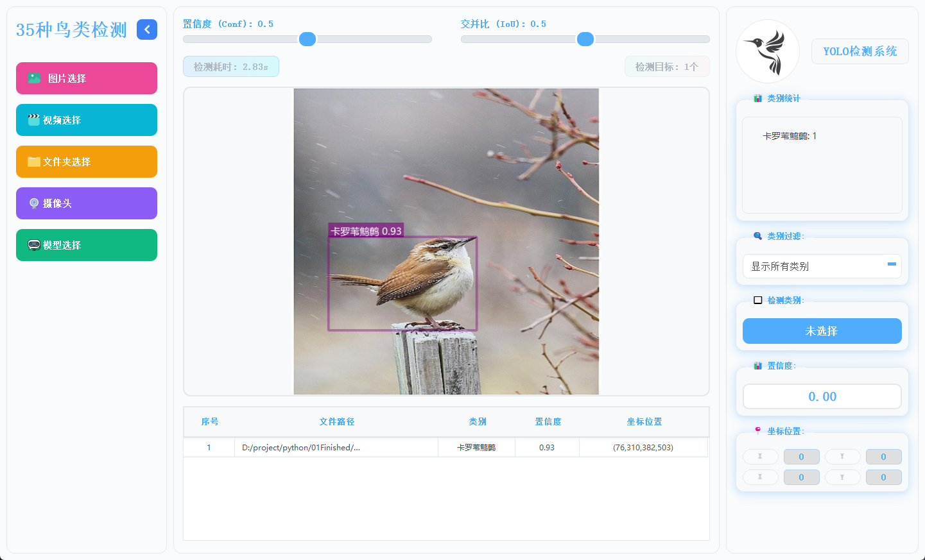
Task: Click the webcam icon on 摄像头
Action: click(34, 203)
